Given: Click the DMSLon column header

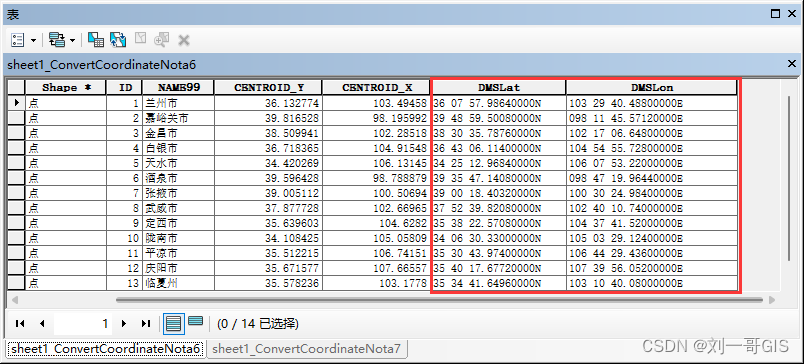Looking at the screenshot, I should point(652,87).
